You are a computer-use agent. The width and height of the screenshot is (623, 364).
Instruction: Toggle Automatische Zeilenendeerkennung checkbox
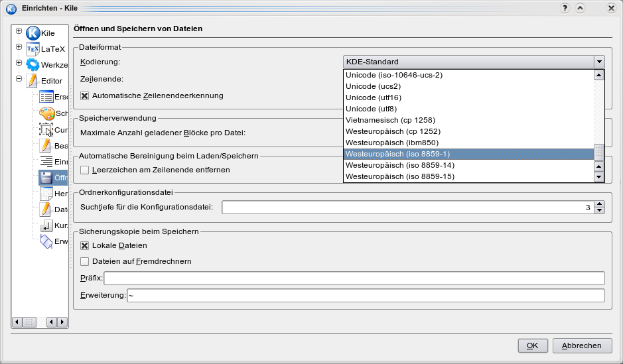coord(85,95)
